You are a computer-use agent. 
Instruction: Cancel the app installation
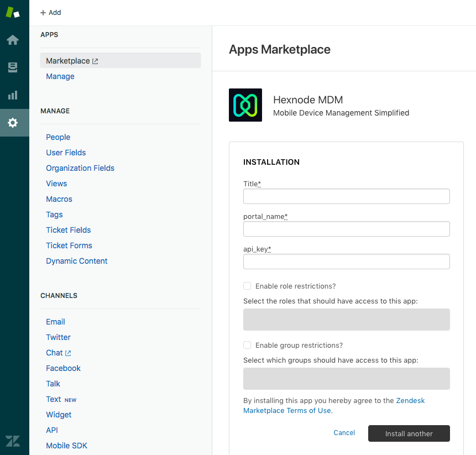point(344,432)
